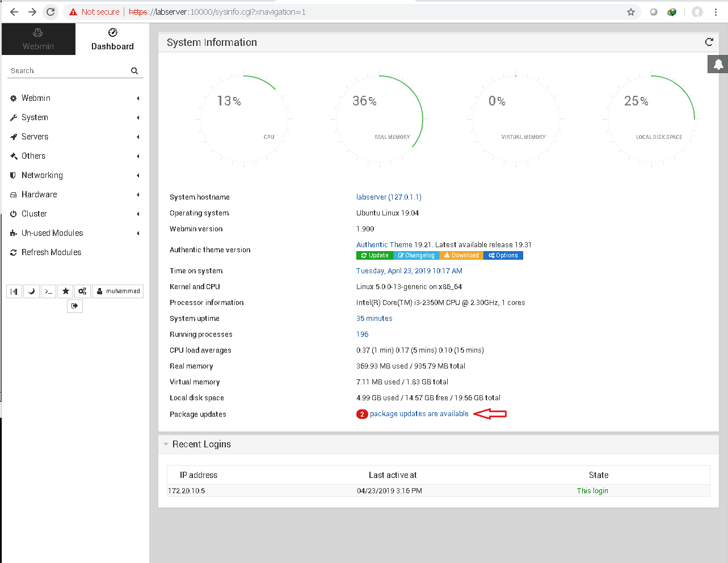The width and height of the screenshot is (728, 563).
Task: Open theme configuration gears icon
Action: [x=82, y=291]
